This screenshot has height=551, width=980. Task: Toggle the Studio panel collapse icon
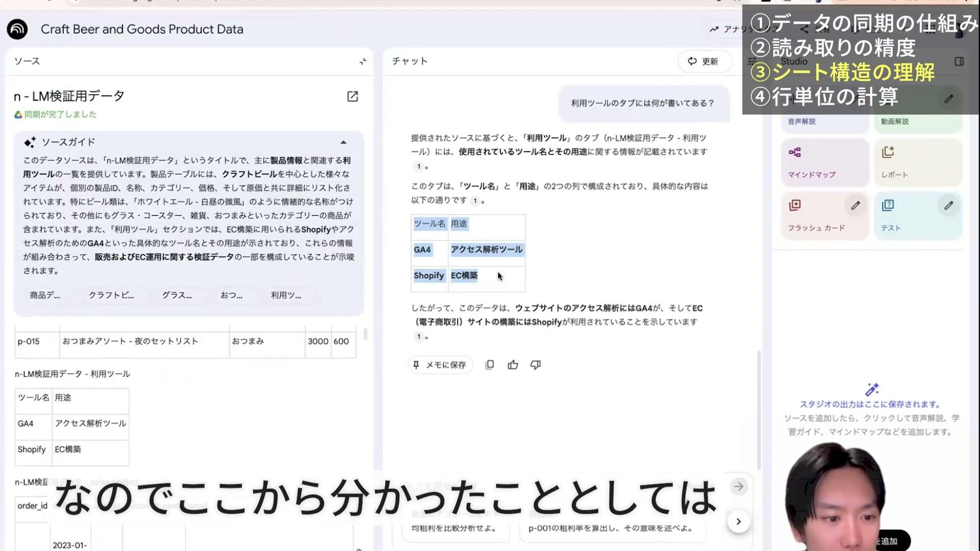click(959, 61)
